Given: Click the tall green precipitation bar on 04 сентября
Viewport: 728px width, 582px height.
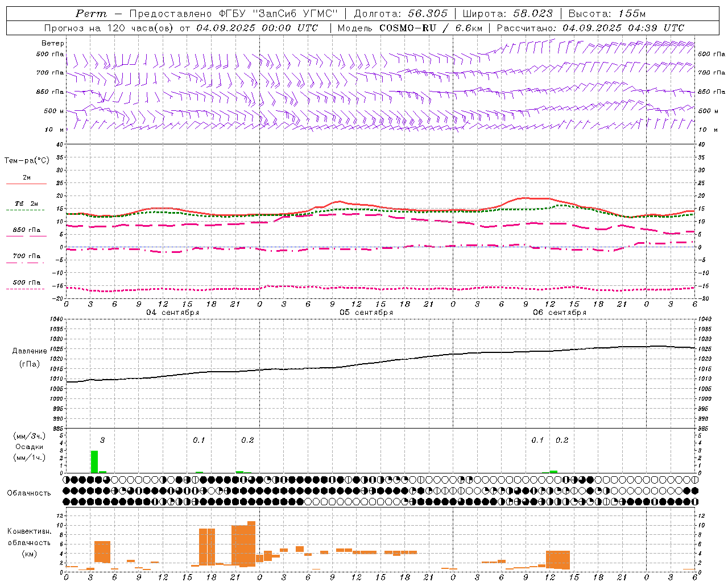Looking at the screenshot, I should (94, 462).
